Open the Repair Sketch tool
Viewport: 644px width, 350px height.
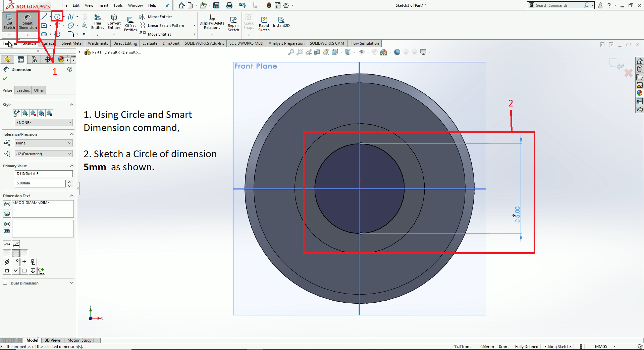click(233, 24)
